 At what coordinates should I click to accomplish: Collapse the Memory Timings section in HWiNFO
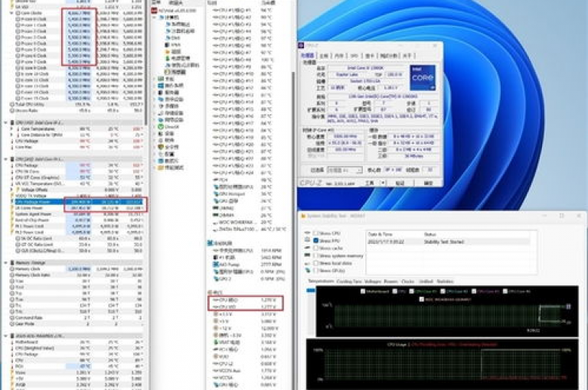[x=5, y=262]
